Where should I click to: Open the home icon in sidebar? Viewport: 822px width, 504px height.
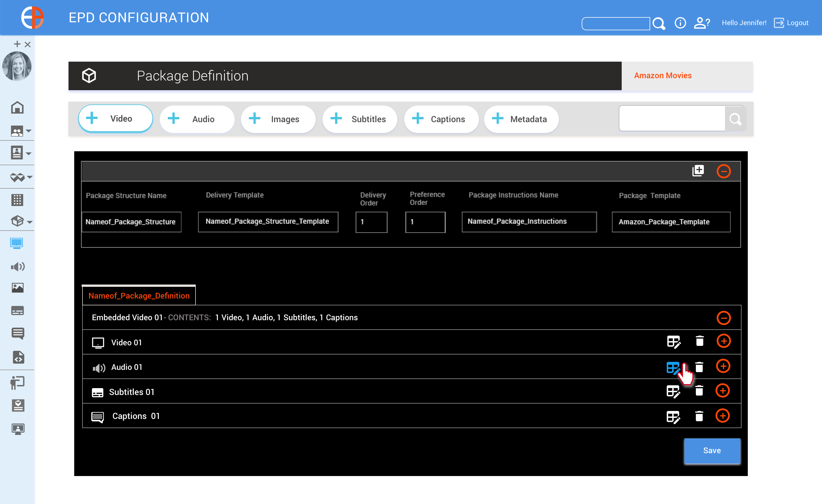click(x=17, y=108)
